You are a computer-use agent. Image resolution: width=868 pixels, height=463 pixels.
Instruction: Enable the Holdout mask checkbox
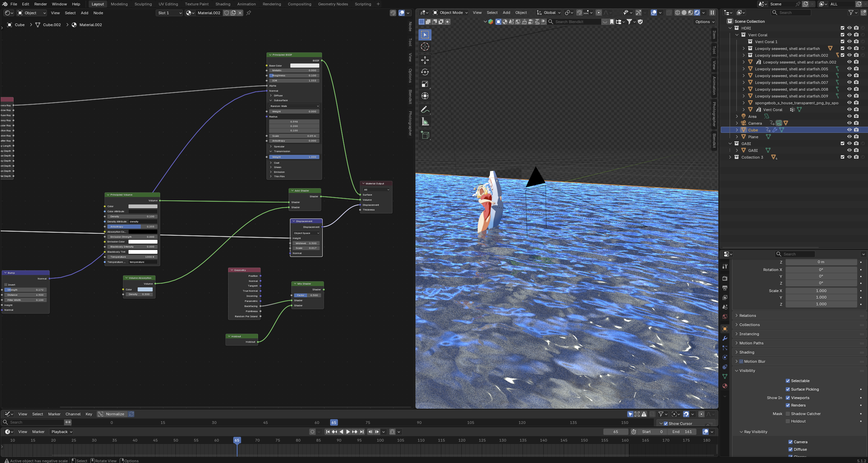click(x=788, y=421)
